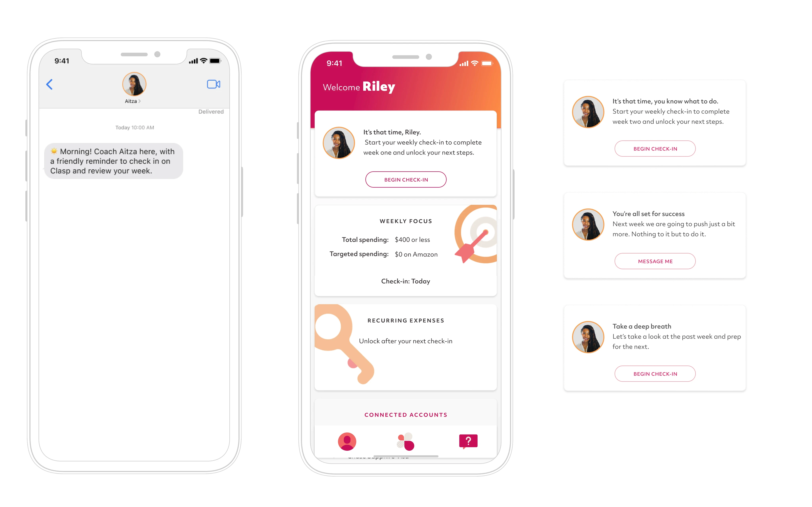Tap the Connected Accounts section label

point(406,414)
